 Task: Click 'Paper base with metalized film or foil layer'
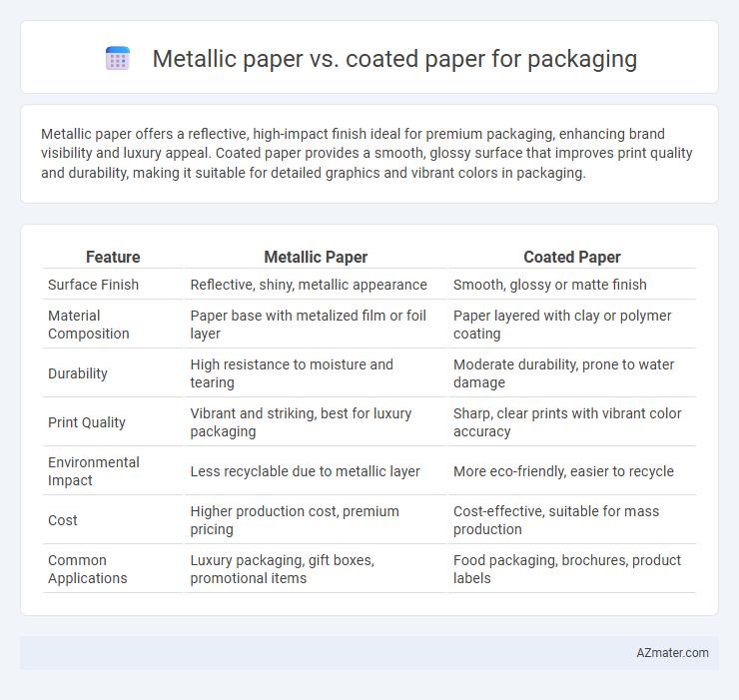[309, 325]
